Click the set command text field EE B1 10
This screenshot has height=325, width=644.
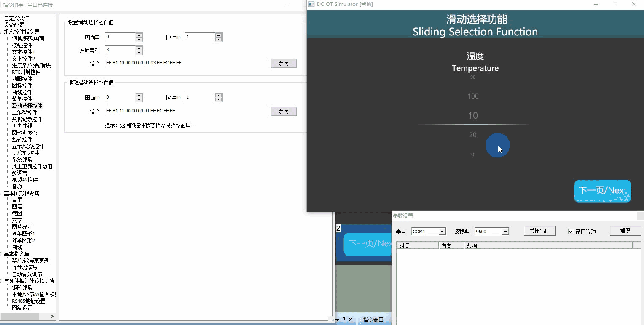coord(187,63)
